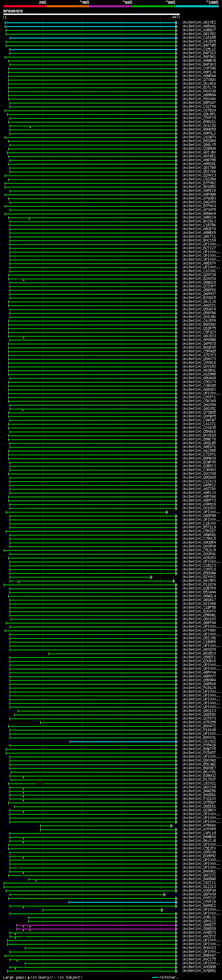Click purple alignment bar for UniRef100_Q86EZ7
222x980 pixels.
(x=97, y=925)
